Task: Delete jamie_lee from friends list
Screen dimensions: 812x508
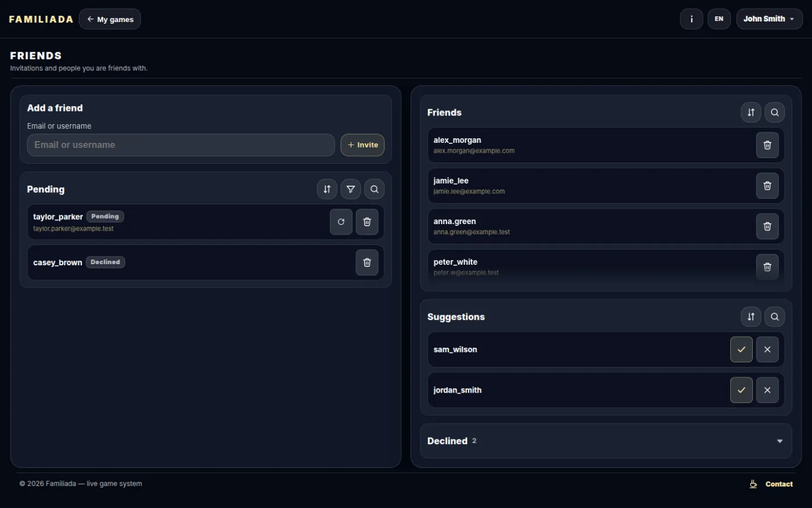Action: (x=767, y=186)
